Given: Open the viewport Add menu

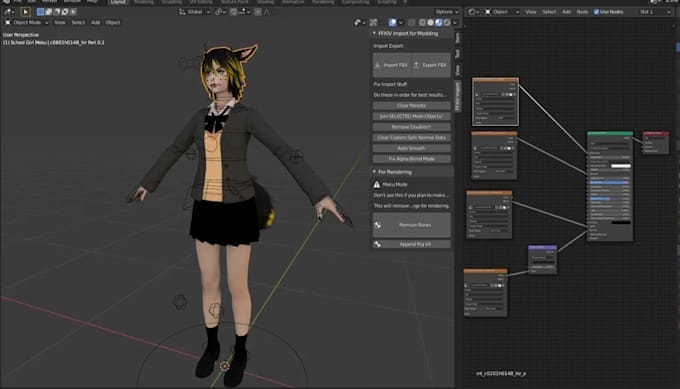Looking at the screenshot, I should click(x=95, y=23).
